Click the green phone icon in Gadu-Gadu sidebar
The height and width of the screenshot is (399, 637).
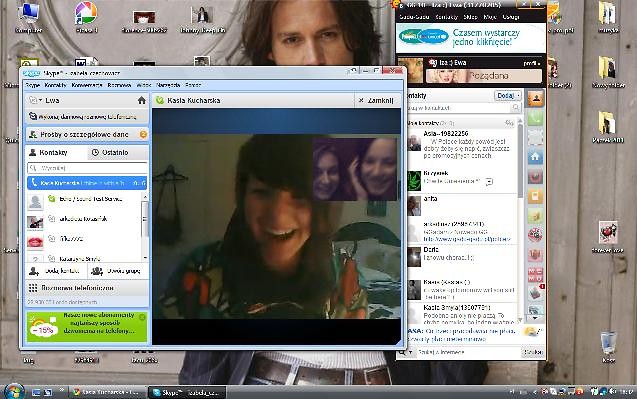535,119
